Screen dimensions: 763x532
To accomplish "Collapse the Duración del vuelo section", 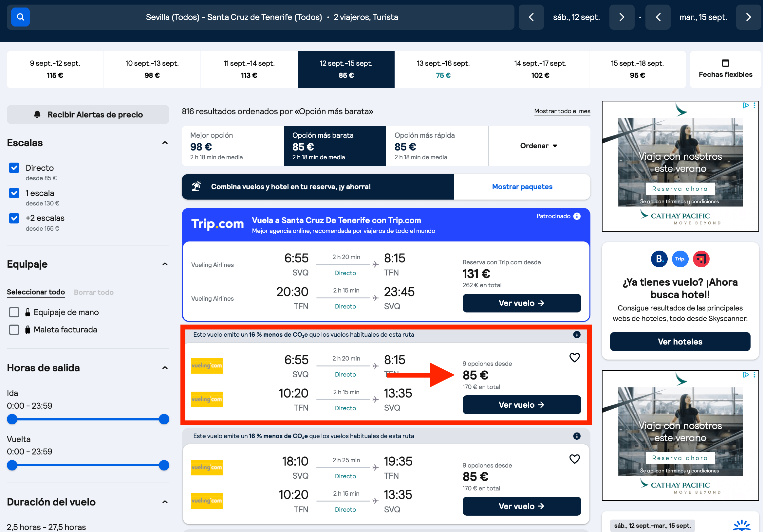I will (165, 502).
